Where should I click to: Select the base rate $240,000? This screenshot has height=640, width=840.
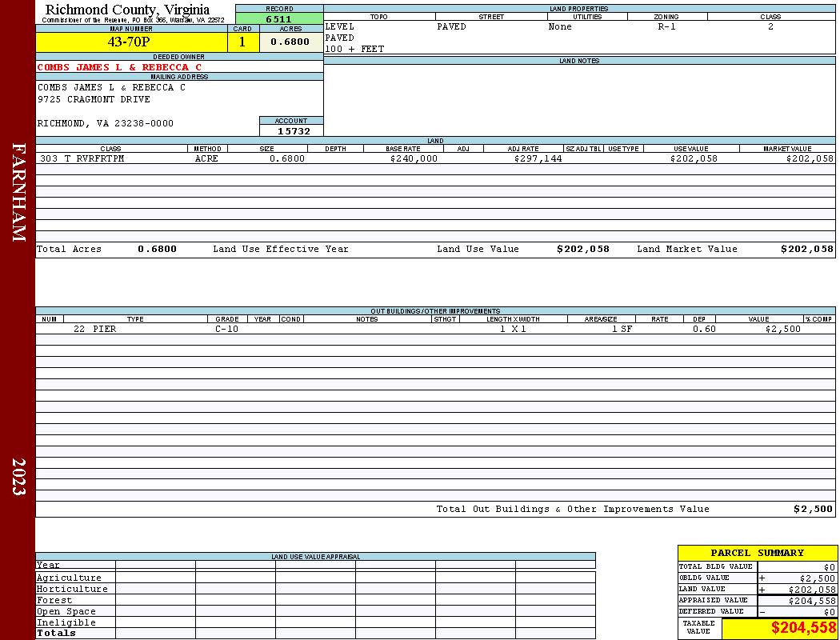(x=414, y=158)
